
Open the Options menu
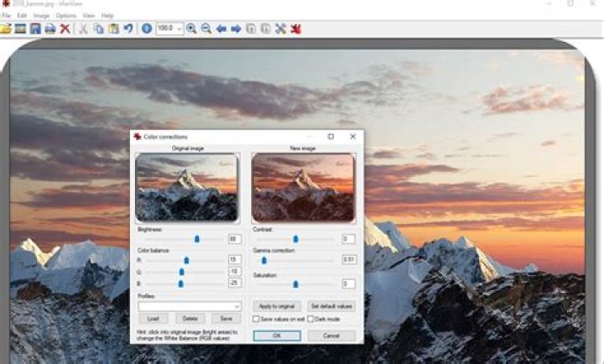tap(65, 16)
